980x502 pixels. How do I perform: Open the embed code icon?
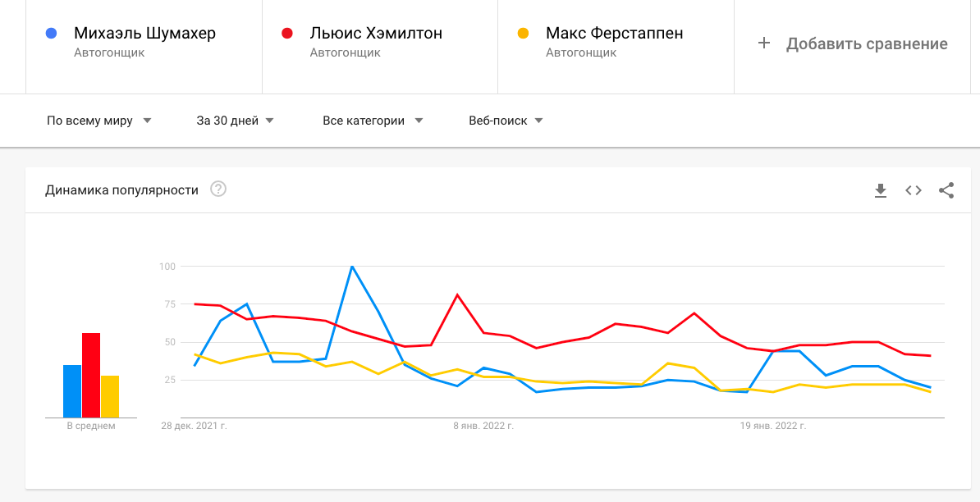pos(914,190)
